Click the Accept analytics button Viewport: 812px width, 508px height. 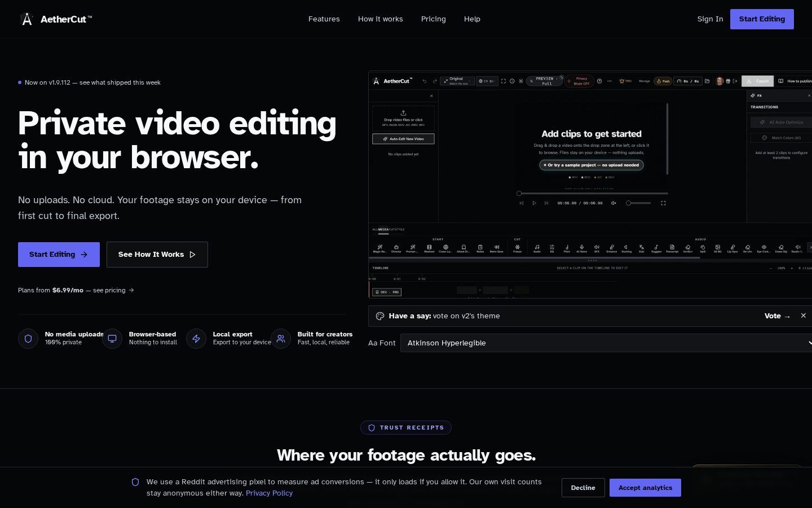point(645,488)
